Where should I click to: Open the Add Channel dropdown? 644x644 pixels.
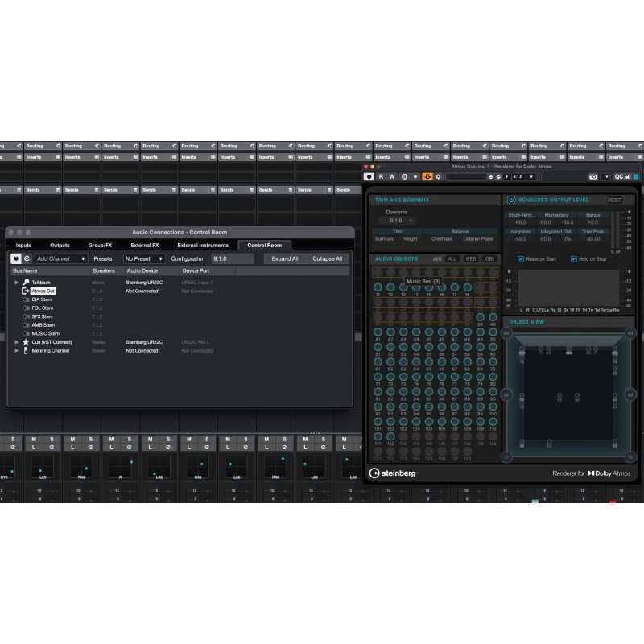pos(61,258)
